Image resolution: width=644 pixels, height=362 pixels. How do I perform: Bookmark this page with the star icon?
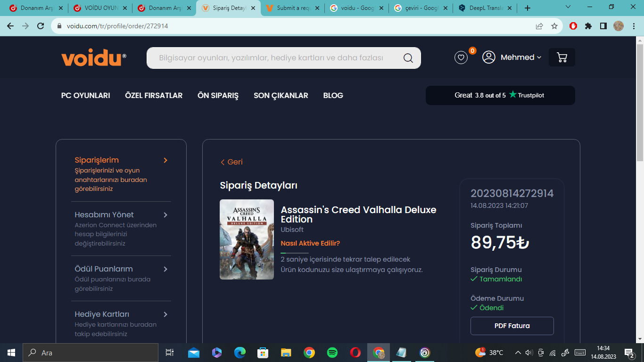point(554,26)
